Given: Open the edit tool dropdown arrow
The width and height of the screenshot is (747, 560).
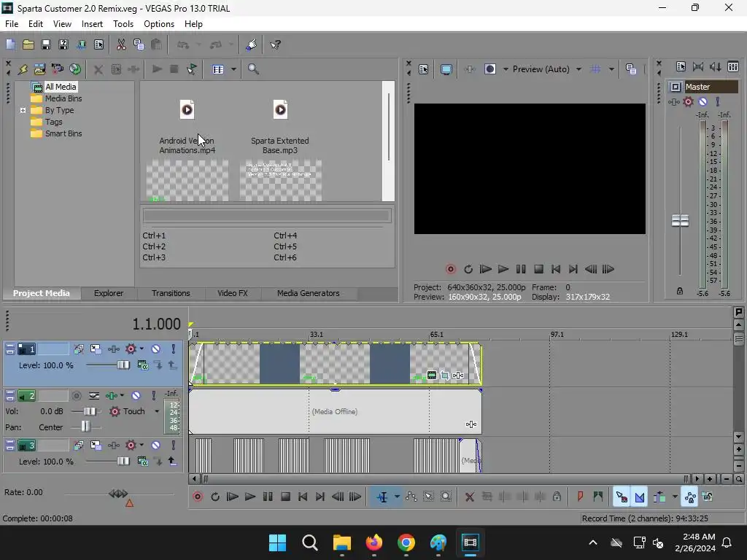Looking at the screenshot, I should [396, 497].
